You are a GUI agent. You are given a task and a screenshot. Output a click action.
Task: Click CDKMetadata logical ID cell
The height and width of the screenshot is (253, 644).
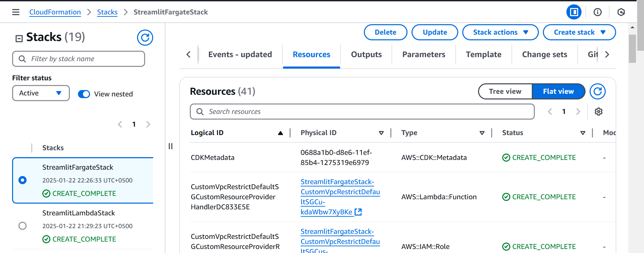213,158
